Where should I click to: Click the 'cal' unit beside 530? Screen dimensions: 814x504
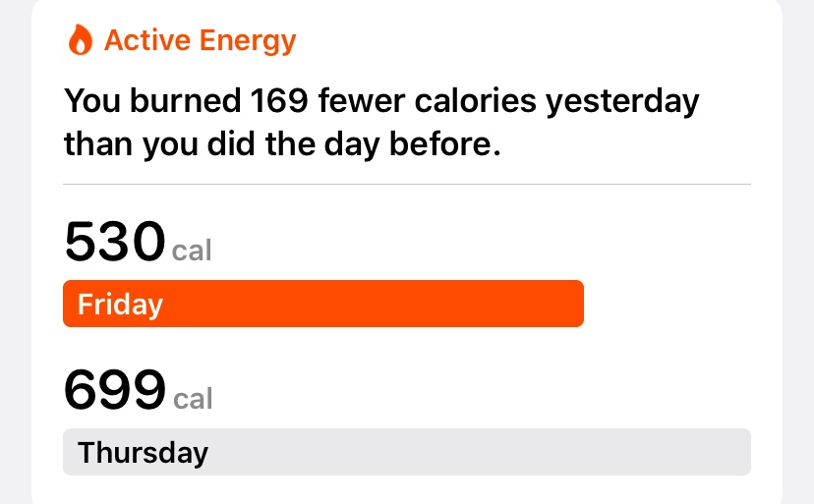click(x=192, y=251)
